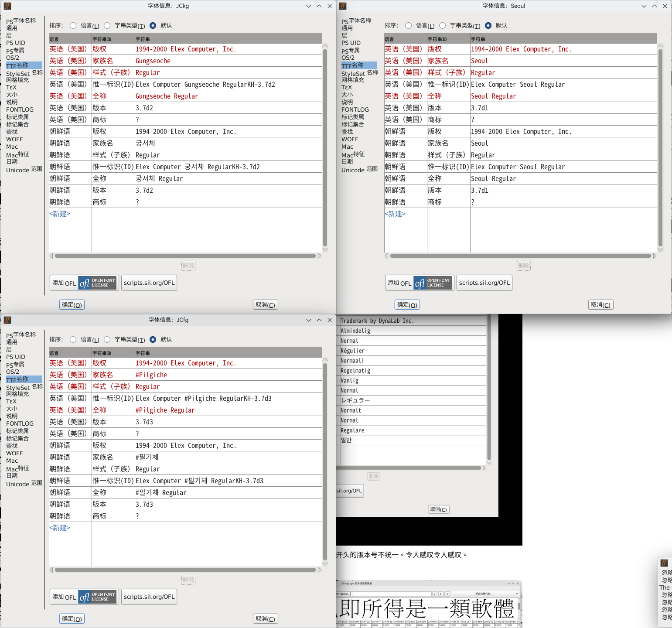Open Unicode 范围 section in Seoul window
This screenshot has width=672, height=628.
359,170
